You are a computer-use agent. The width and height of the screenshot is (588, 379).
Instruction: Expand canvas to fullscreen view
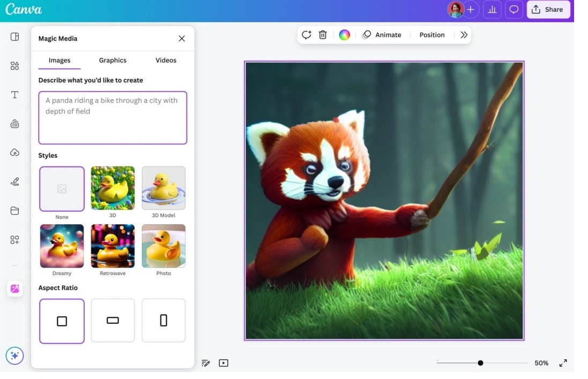coord(563,363)
